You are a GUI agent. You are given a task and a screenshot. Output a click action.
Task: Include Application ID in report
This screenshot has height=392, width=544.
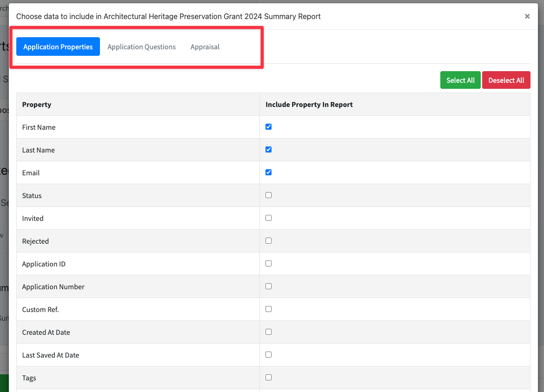[268, 264]
